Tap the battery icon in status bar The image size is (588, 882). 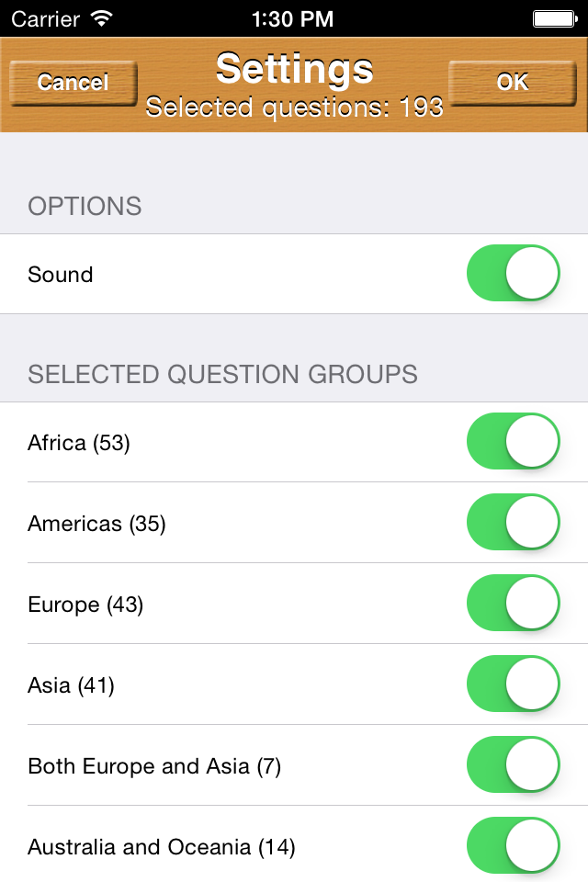tap(554, 17)
